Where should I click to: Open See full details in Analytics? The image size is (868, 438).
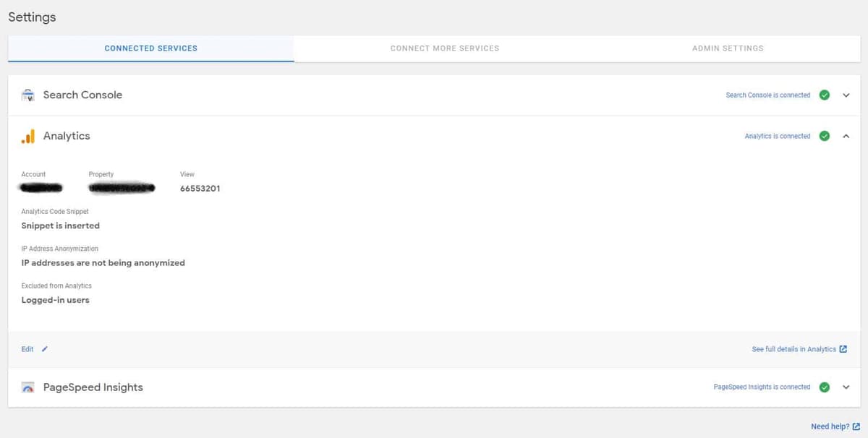794,349
